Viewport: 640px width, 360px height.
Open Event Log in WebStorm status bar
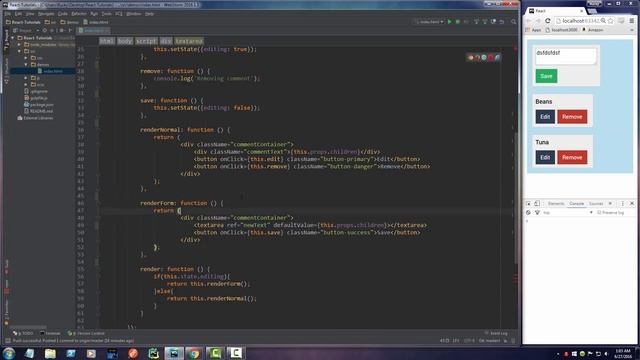pos(496,333)
